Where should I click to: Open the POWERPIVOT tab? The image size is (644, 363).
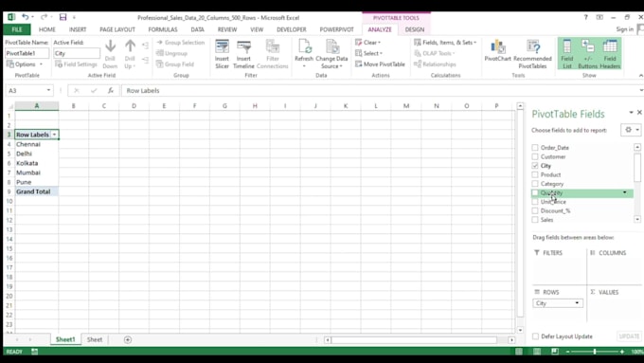[336, 29]
